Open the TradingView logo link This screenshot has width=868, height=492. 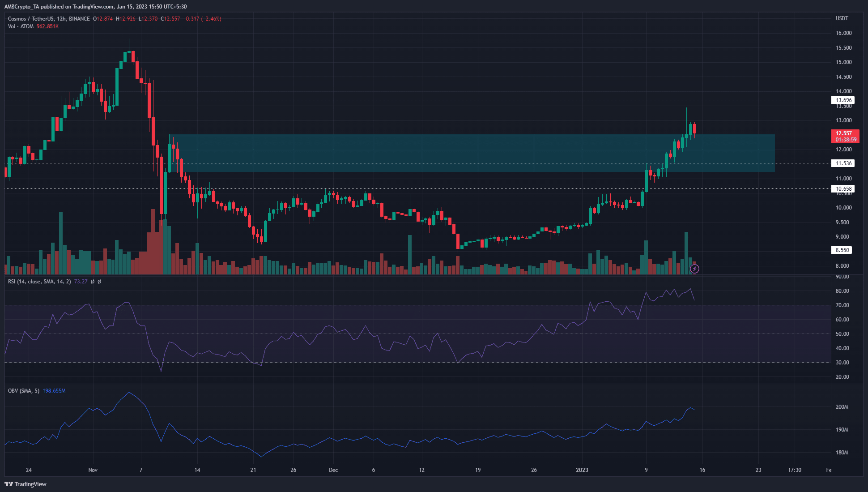26,484
